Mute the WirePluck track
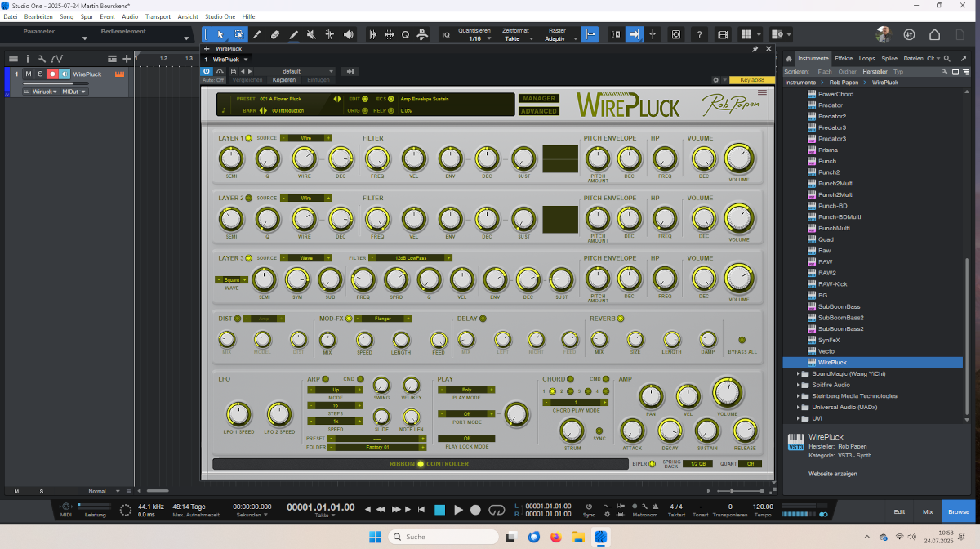The height and width of the screenshot is (549, 980). click(27, 74)
